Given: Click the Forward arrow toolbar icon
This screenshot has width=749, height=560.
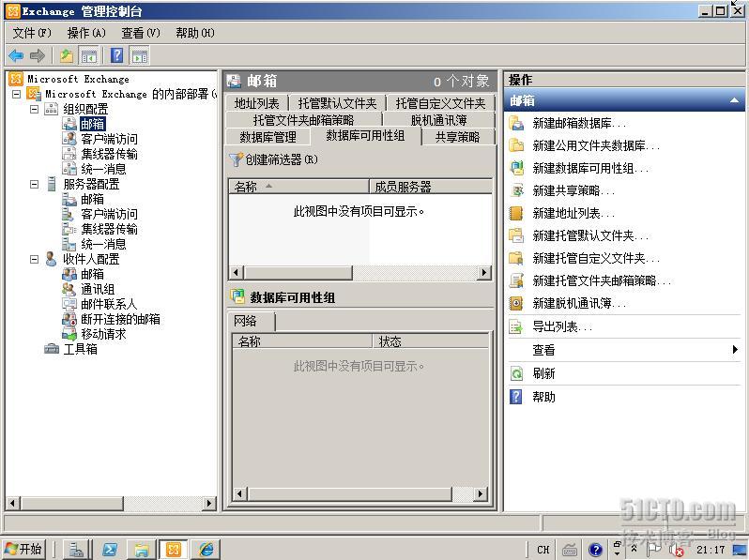Looking at the screenshot, I should tap(38, 56).
